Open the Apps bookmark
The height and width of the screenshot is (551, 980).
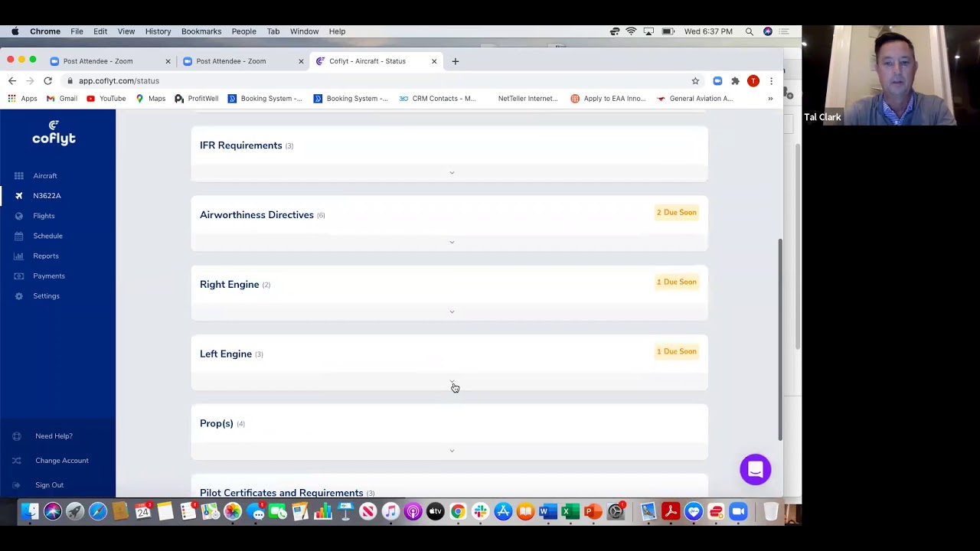coord(22,99)
